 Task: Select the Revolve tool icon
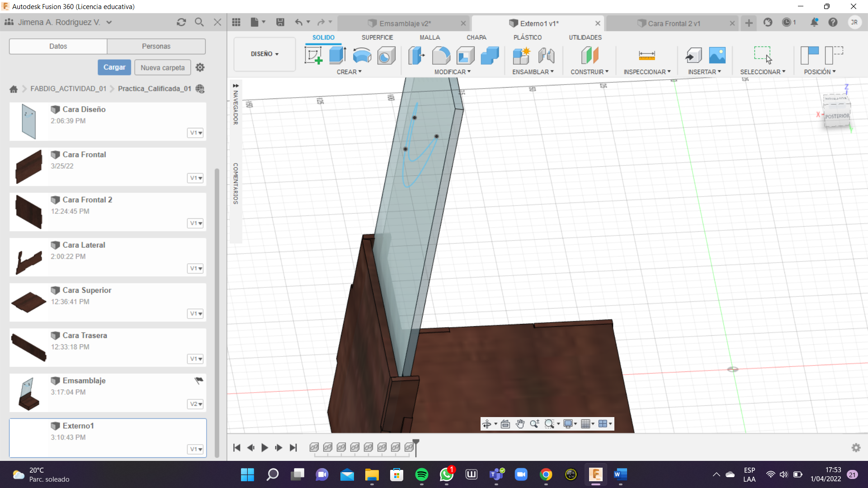[362, 56]
